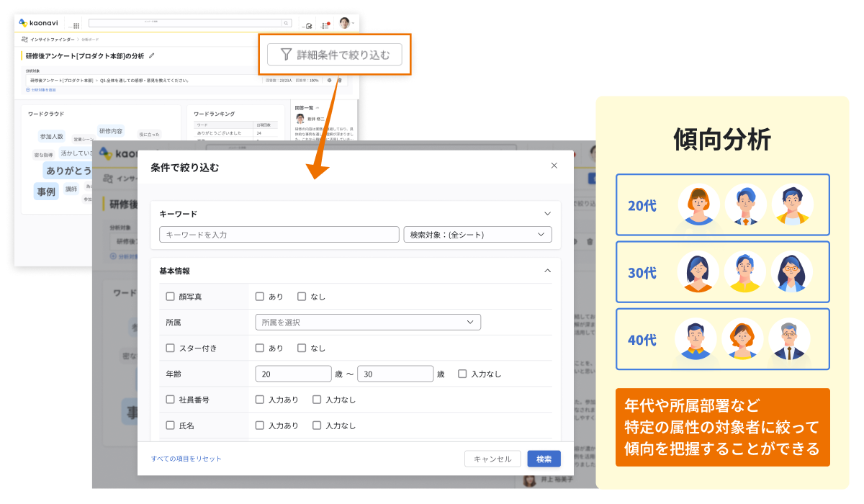The height and width of the screenshot is (504, 864).
Task: Select the word 事例 in the small window word cloud
Action: (46, 192)
